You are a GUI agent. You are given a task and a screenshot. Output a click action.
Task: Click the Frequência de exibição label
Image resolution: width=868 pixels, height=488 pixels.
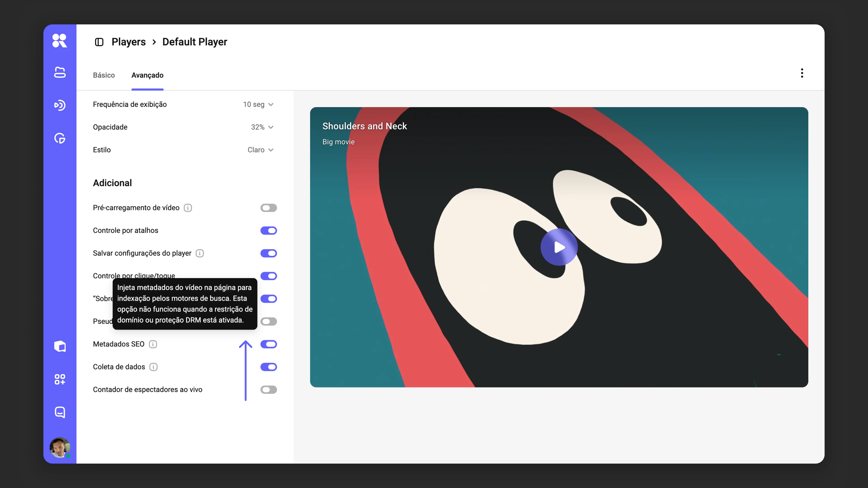(x=130, y=104)
